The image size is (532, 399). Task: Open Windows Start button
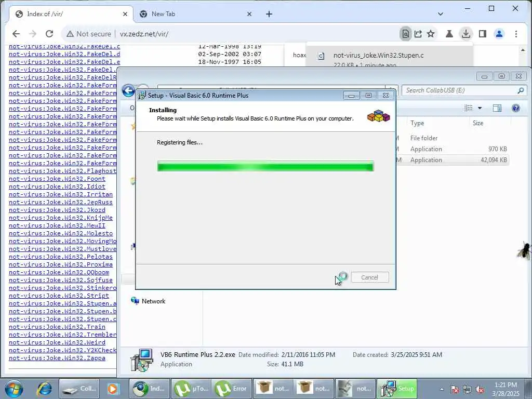coord(14,389)
